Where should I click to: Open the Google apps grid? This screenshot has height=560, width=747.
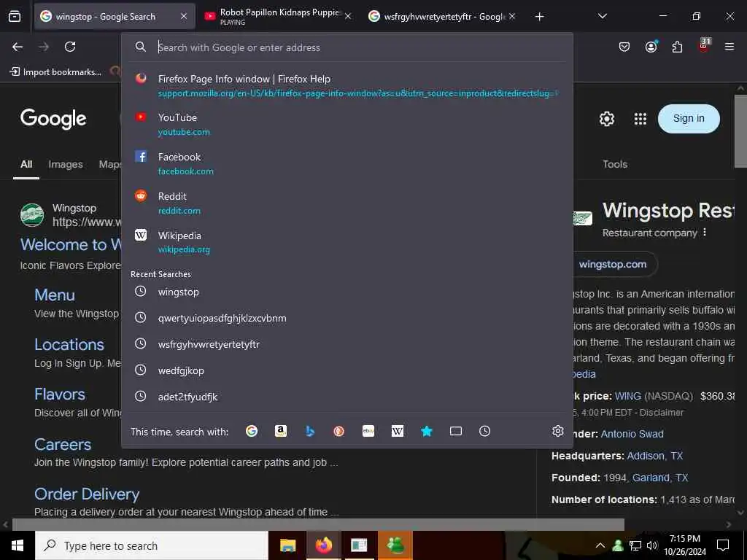640,119
